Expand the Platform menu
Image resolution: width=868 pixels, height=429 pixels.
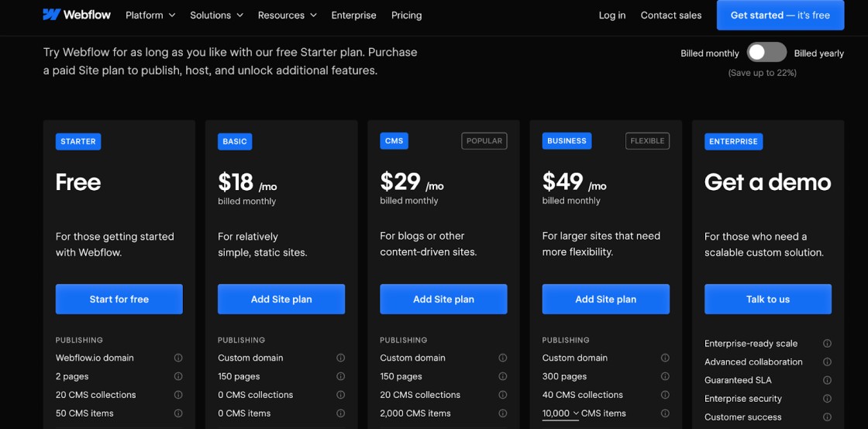[150, 15]
